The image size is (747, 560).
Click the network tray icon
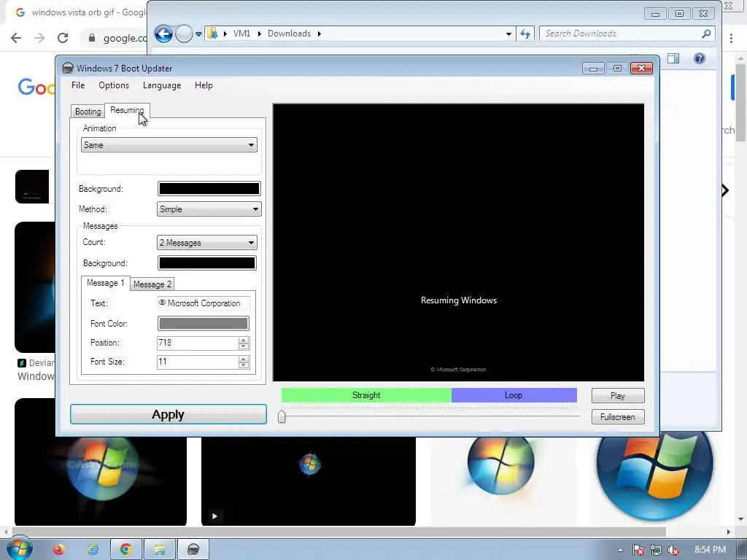pos(656,550)
